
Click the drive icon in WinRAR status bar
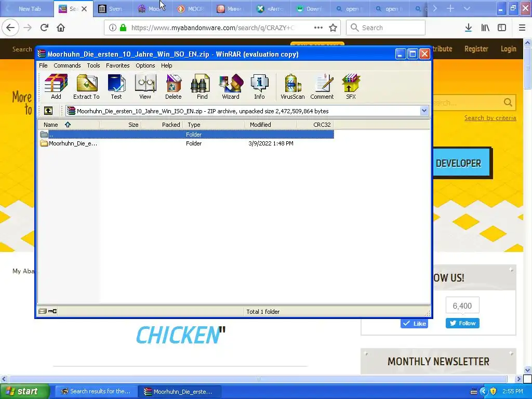coord(42,311)
